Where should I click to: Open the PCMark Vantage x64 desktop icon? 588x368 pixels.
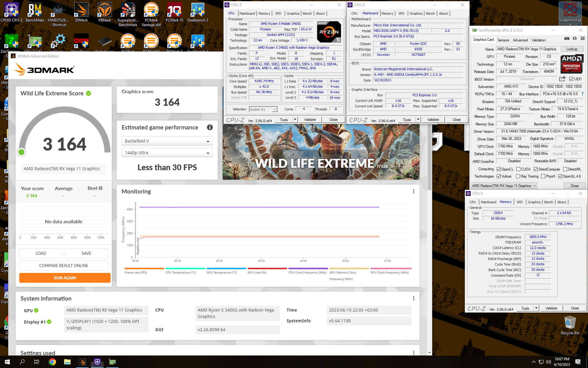[x=151, y=14]
